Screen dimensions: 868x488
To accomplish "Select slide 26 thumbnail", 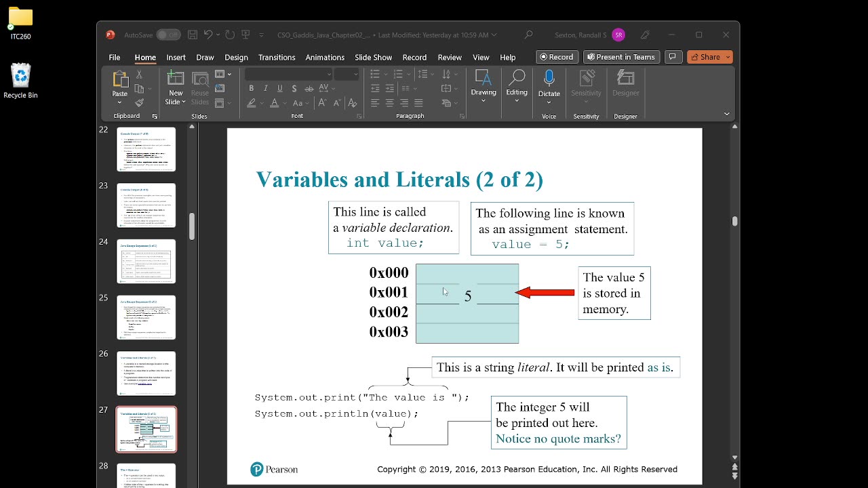I will (x=146, y=373).
